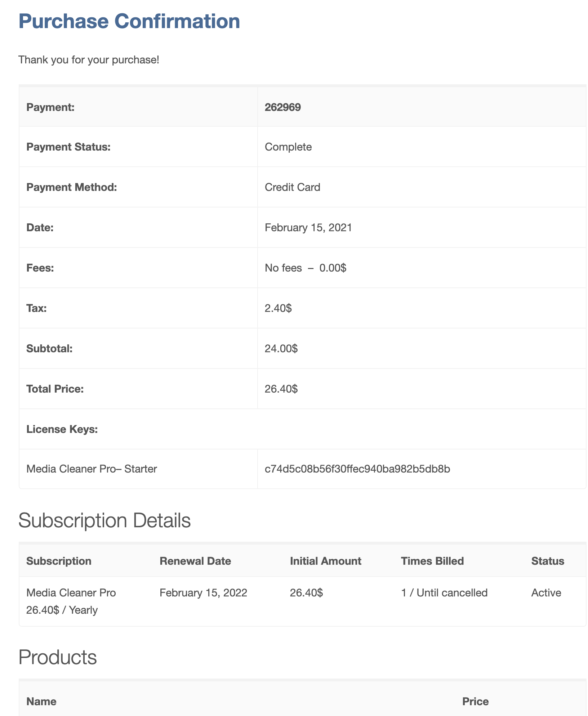Click the Active subscription status
Viewport: 588px width, 716px height.
(x=546, y=593)
